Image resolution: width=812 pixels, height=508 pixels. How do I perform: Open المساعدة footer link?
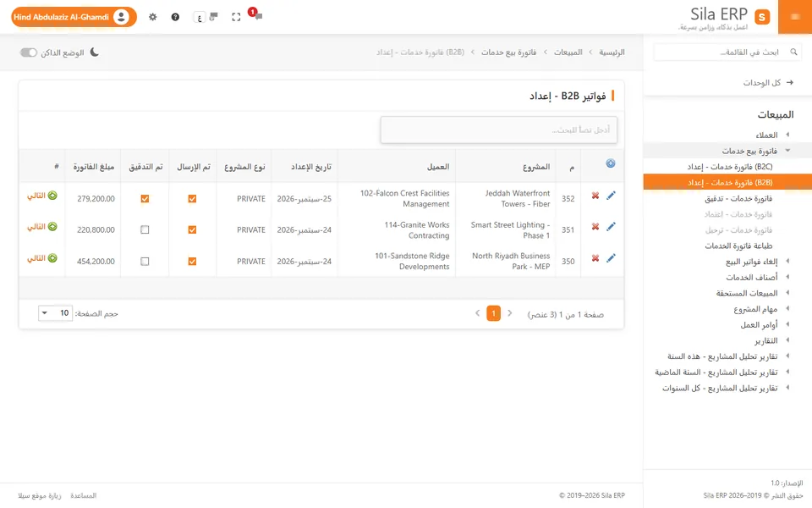point(84,495)
